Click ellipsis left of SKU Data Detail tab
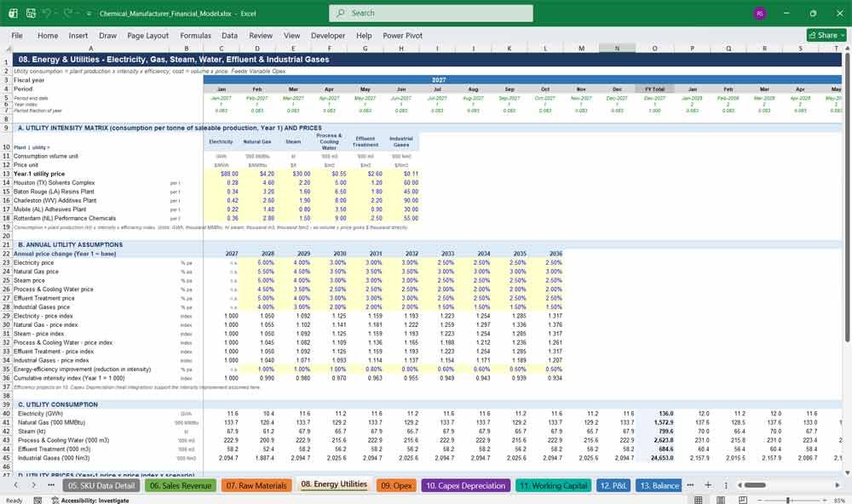This screenshot has height=504, width=852. pyautogui.click(x=51, y=485)
